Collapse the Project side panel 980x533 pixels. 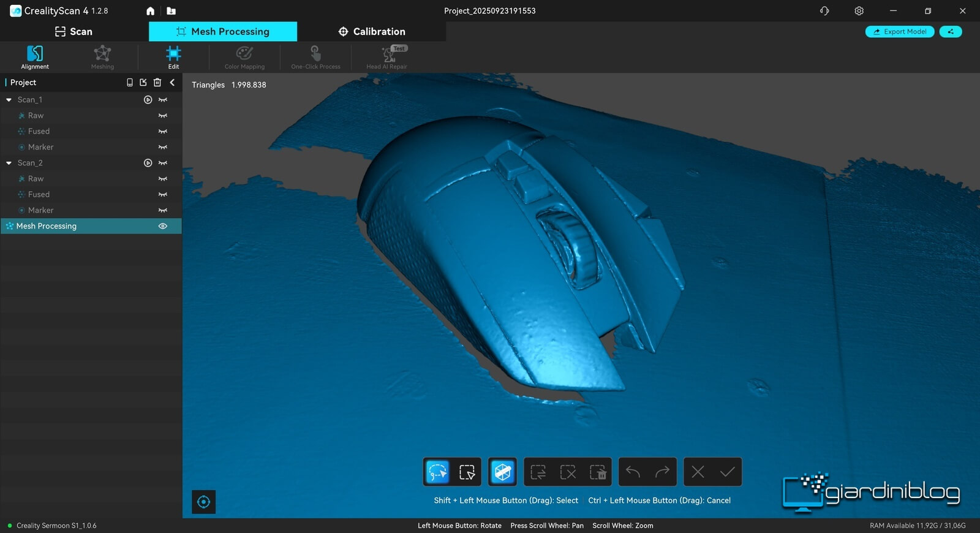[x=172, y=82]
